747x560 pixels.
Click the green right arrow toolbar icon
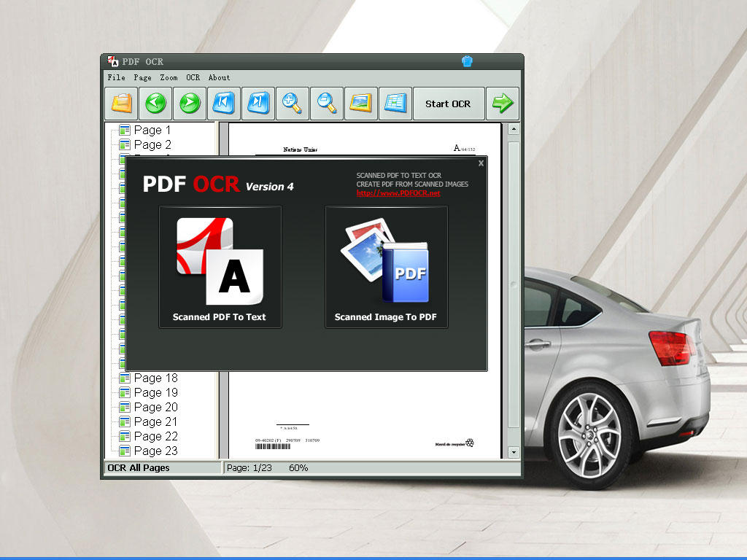click(x=503, y=104)
